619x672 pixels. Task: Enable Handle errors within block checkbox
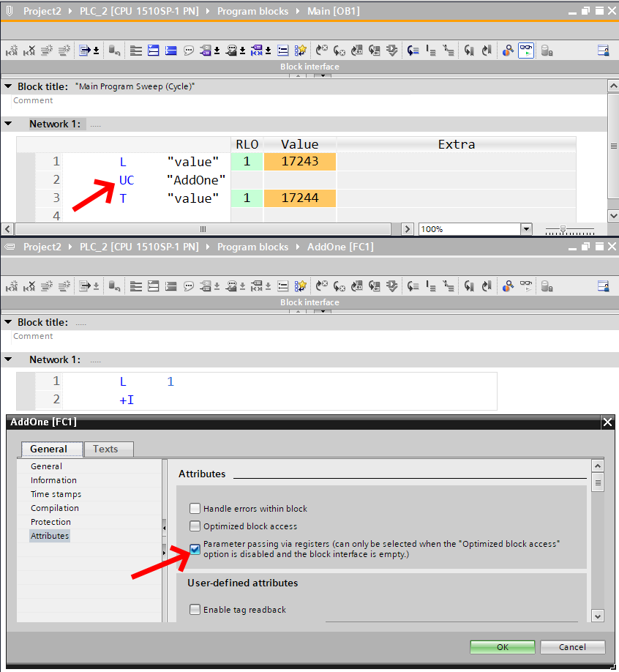click(x=195, y=509)
